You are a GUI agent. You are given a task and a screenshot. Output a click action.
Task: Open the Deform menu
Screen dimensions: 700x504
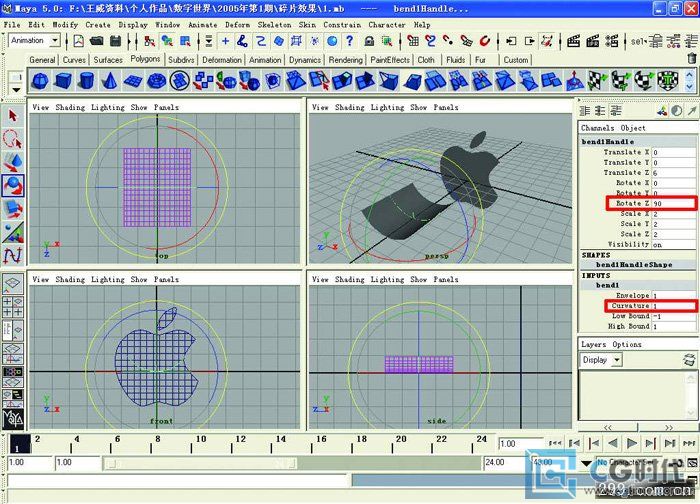point(237,25)
